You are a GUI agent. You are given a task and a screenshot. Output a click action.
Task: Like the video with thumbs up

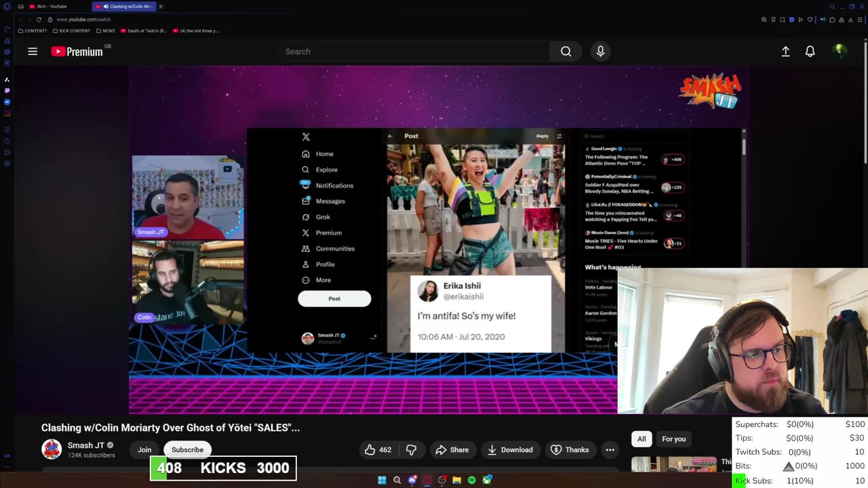click(378, 450)
